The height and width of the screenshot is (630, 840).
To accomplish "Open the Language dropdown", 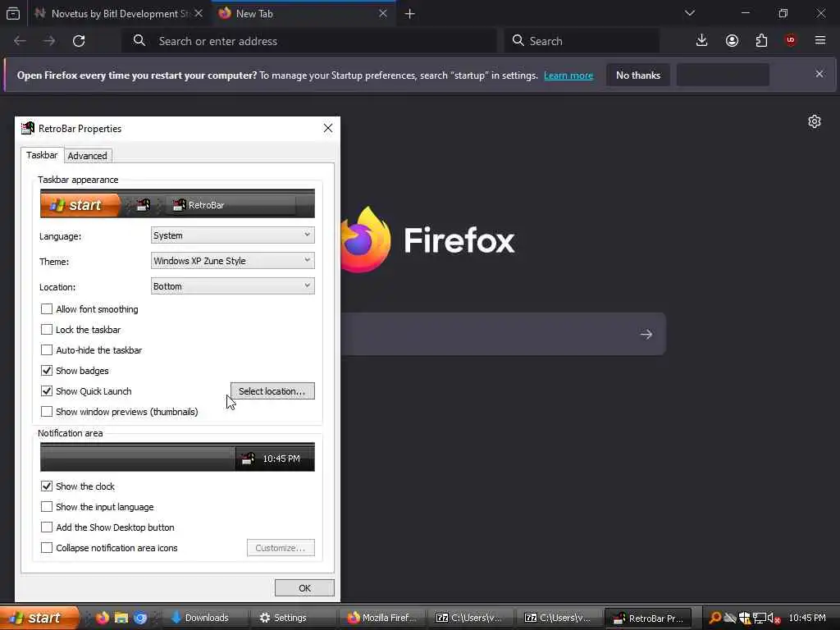I will click(x=232, y=235).
